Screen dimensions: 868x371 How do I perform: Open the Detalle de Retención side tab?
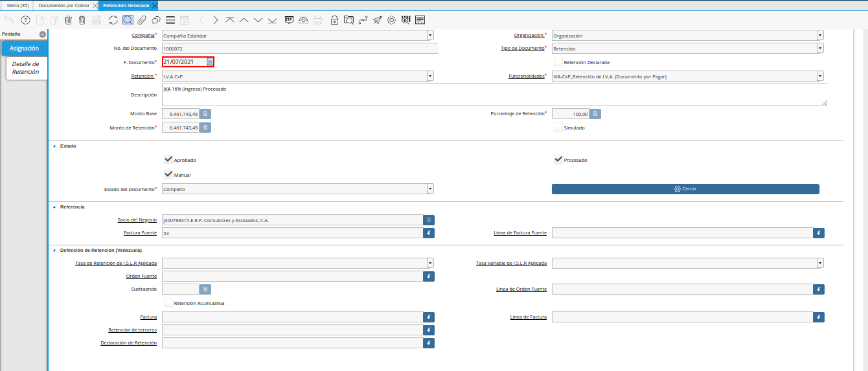26,68
